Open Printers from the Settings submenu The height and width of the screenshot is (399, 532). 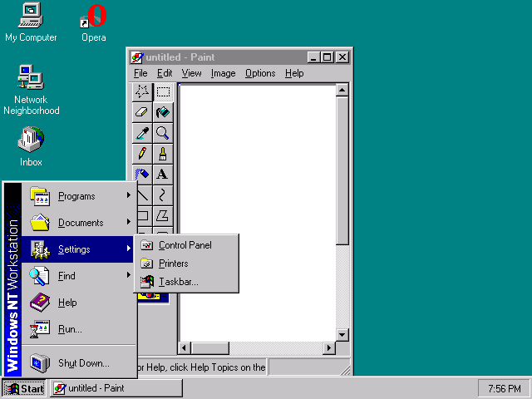coord(186,264)
